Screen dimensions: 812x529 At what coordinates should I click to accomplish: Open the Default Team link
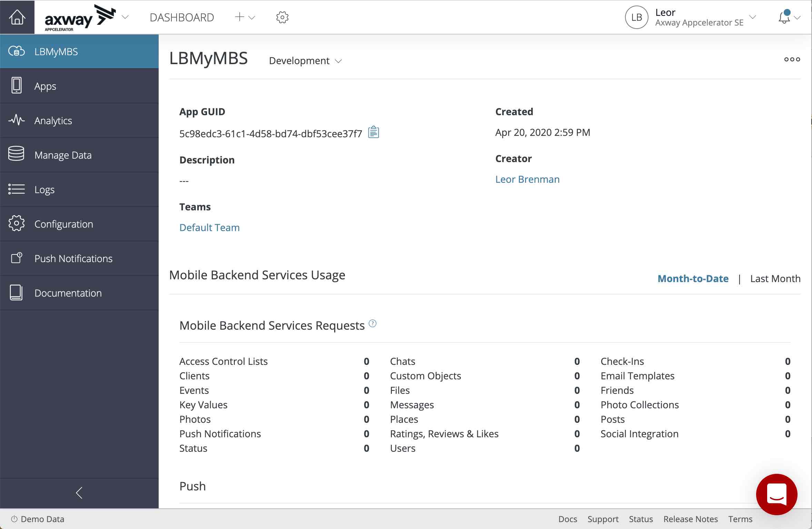209,228
